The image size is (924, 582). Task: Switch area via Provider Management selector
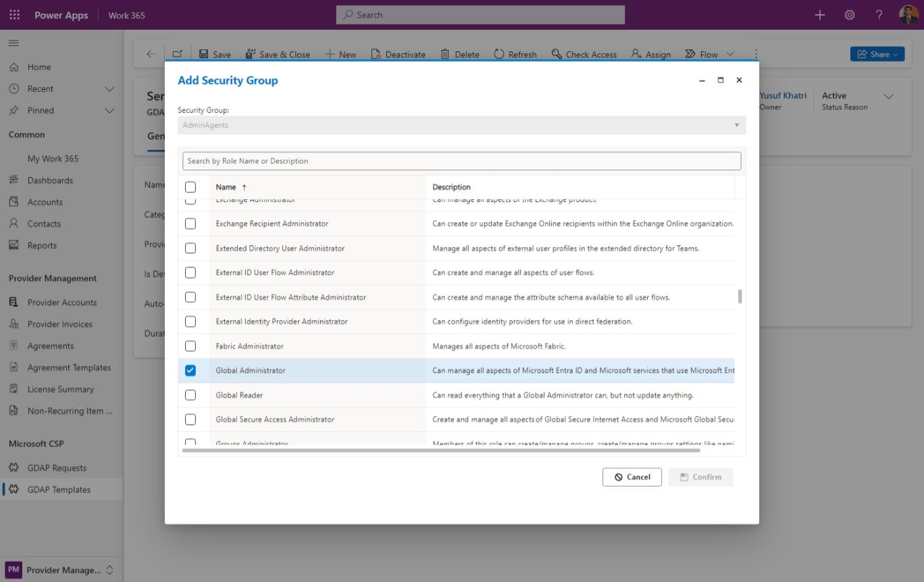61,570
